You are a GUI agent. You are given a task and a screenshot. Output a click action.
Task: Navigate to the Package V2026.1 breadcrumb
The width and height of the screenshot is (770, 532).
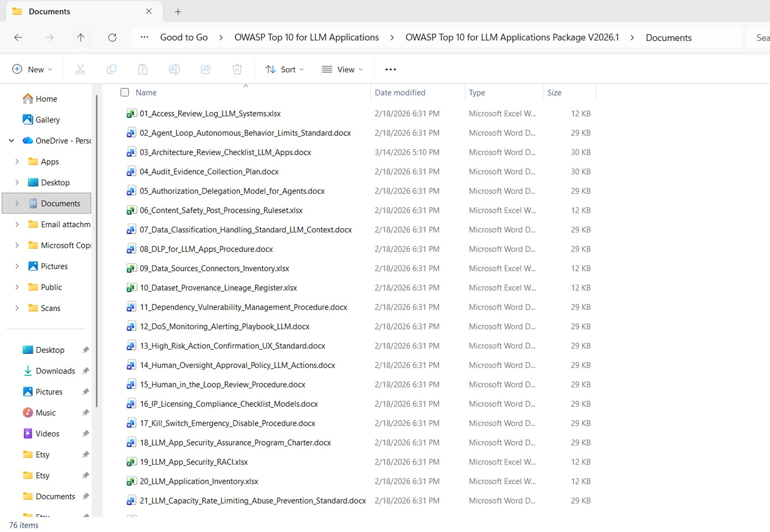tap(512, 37)
